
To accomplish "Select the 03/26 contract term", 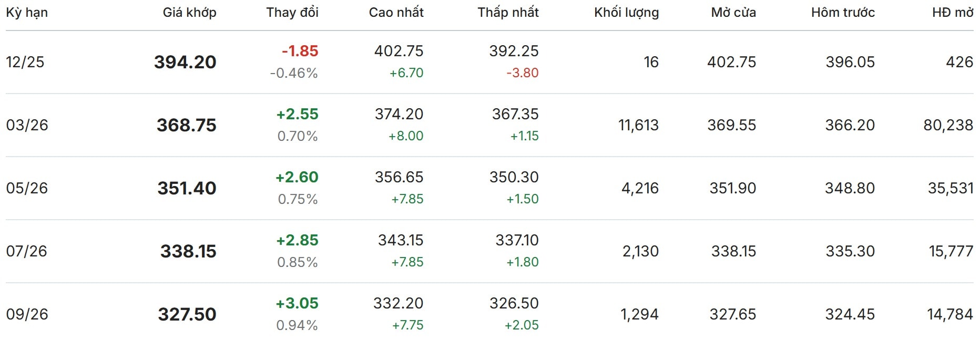I will coord(27,125).
